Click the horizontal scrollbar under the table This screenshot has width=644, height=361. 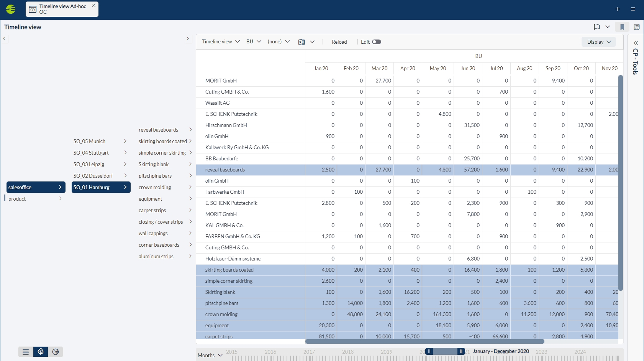pyautogui.click(x=424, y=341)
